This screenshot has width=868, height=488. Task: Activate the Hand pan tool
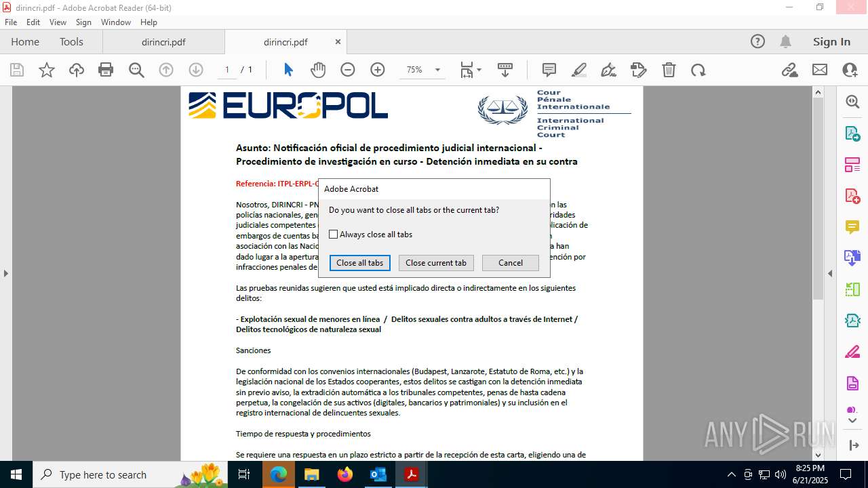[318, 70]
